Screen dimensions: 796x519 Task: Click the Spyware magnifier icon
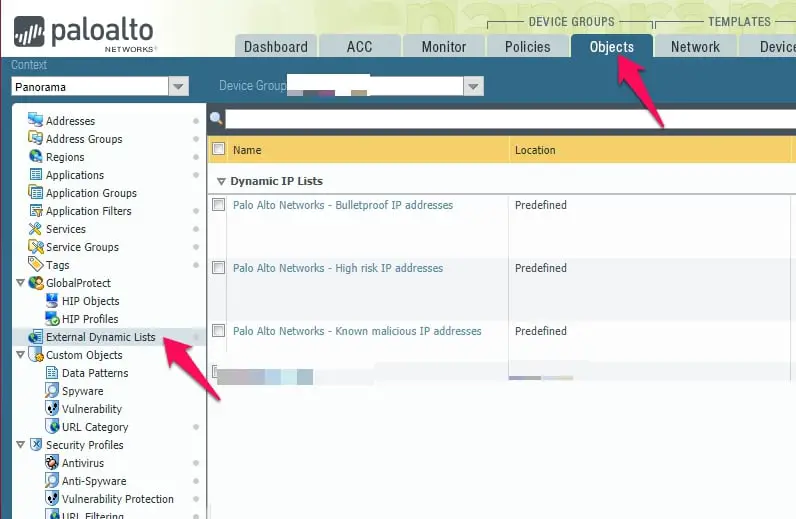point(52,391)
